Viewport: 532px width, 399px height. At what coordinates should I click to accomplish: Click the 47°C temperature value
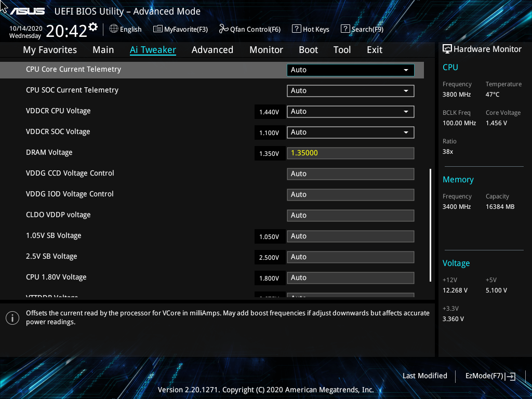pos(493,95)
